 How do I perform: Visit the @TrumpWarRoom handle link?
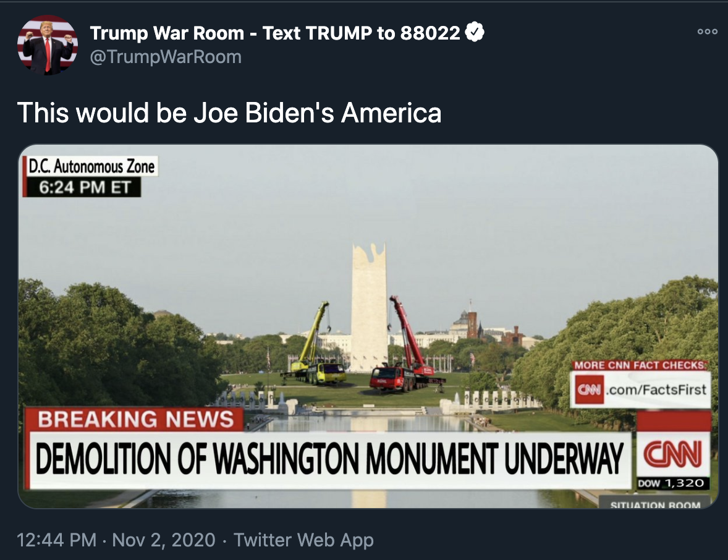(x=165, y=57)
